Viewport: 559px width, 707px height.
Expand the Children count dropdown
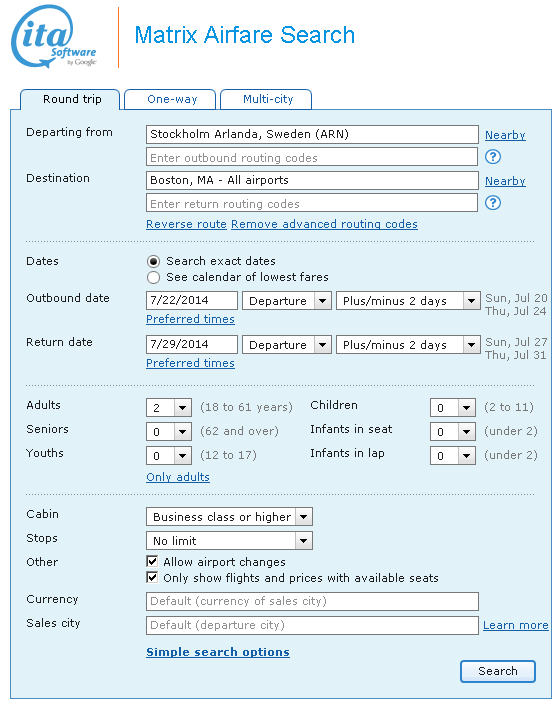[x=453, y=408]
